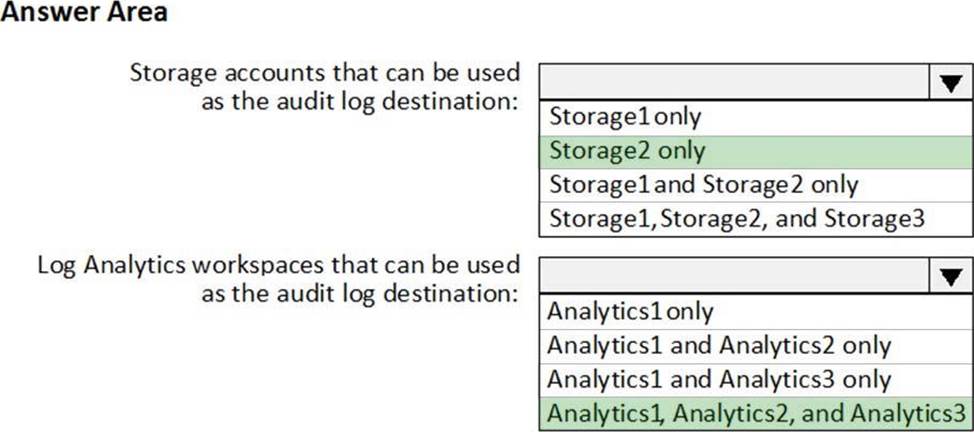Select "Analytics1, Analytics2, and Analytics3" option
This screenshot has width=974, height=432.
pos(758,413)
